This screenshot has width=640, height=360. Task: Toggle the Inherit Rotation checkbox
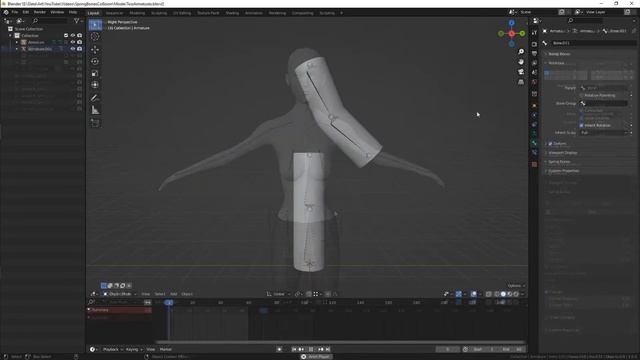(581, 125)
